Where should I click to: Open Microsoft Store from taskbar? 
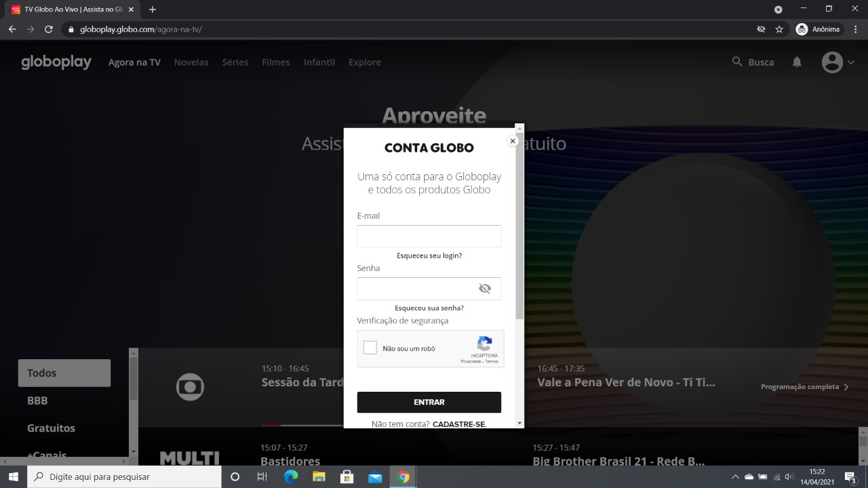tap(347, 477)
